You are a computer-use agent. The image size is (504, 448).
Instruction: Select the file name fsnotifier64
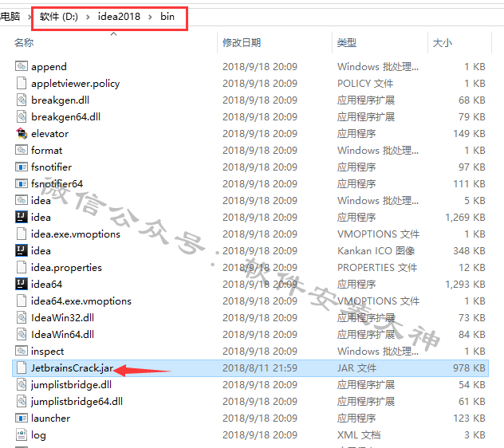pos(57,183)
